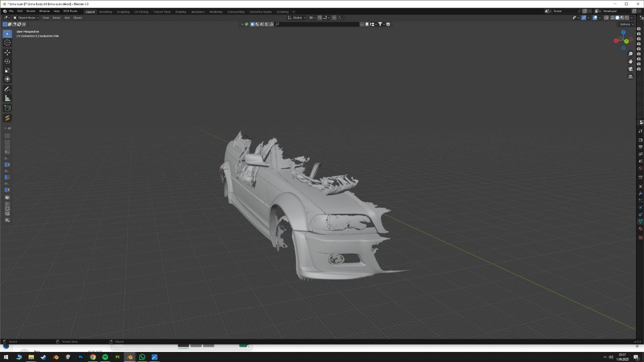Click the Object menu in viewport header
The width and height of the screenshot is (644, 362).
pyautogui.click(x=77, y=18)
